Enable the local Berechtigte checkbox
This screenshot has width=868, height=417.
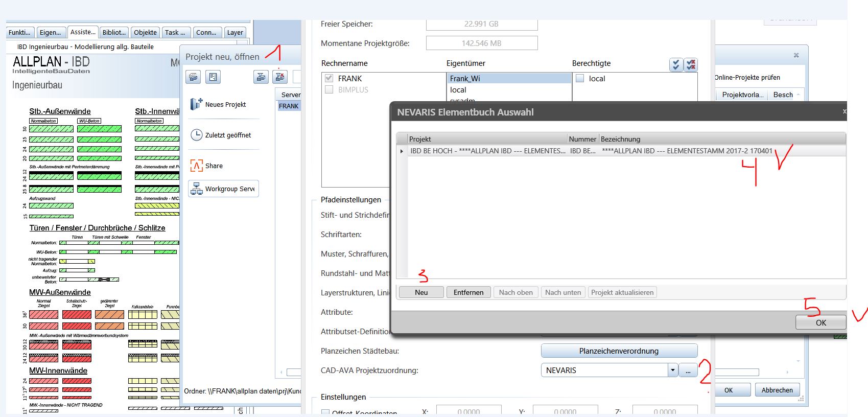point(580,78)
